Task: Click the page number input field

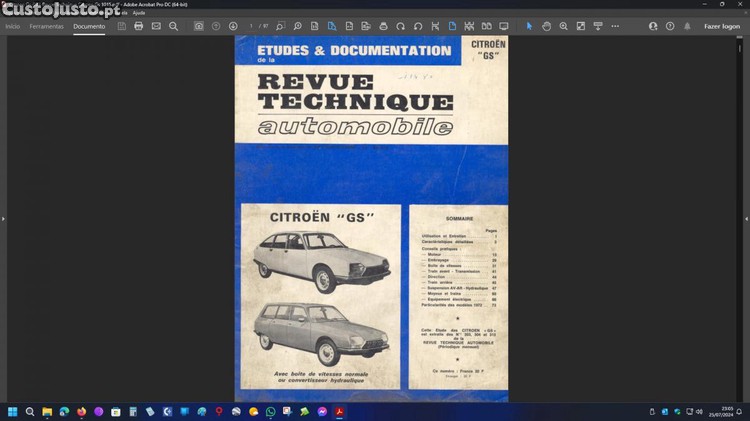Action: click(252, 26)
